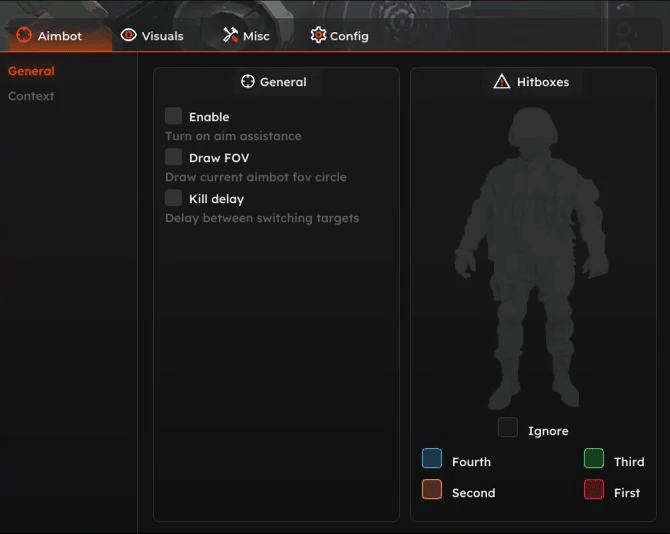Viewport: 670px width, 534px height.
Task: Click the crosshair icon in General panel header
Action: [x=248, y=82]
